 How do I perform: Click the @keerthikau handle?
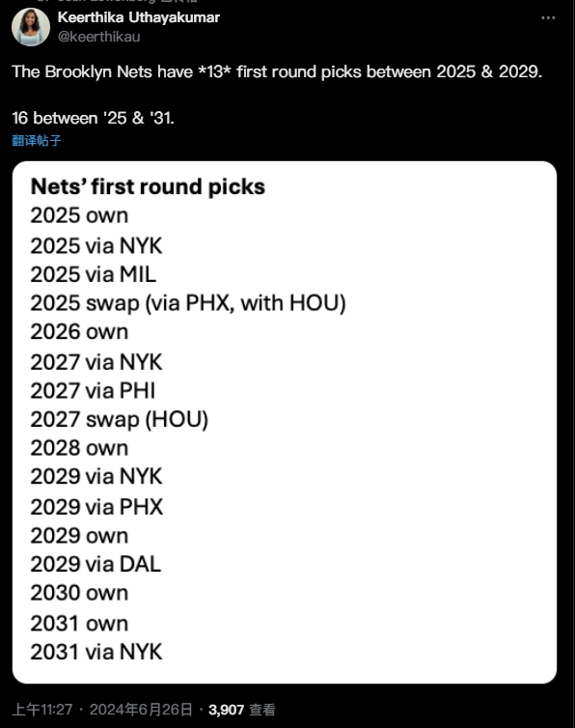pos(98,37)
